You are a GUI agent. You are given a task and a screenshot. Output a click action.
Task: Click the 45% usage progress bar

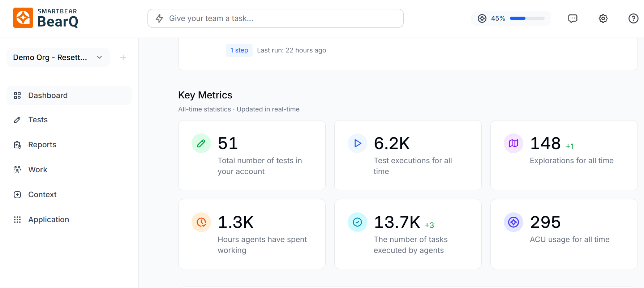click(527, 18)
